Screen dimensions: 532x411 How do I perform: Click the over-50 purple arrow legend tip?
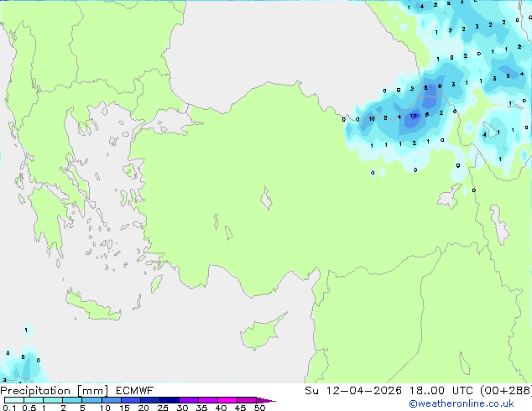coord(266,400)
